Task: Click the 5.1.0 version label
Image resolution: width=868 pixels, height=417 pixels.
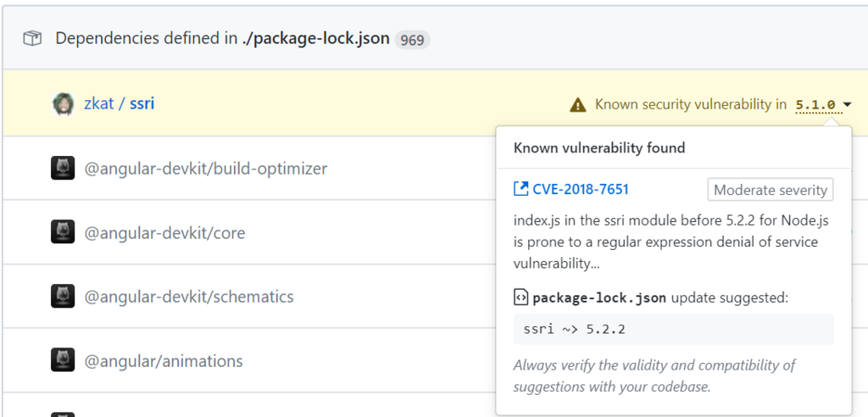Action: (815, 105)
